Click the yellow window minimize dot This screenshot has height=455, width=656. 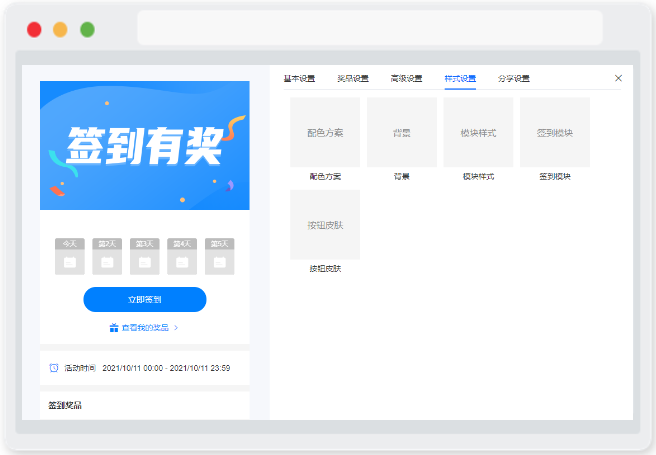[60, 30]
